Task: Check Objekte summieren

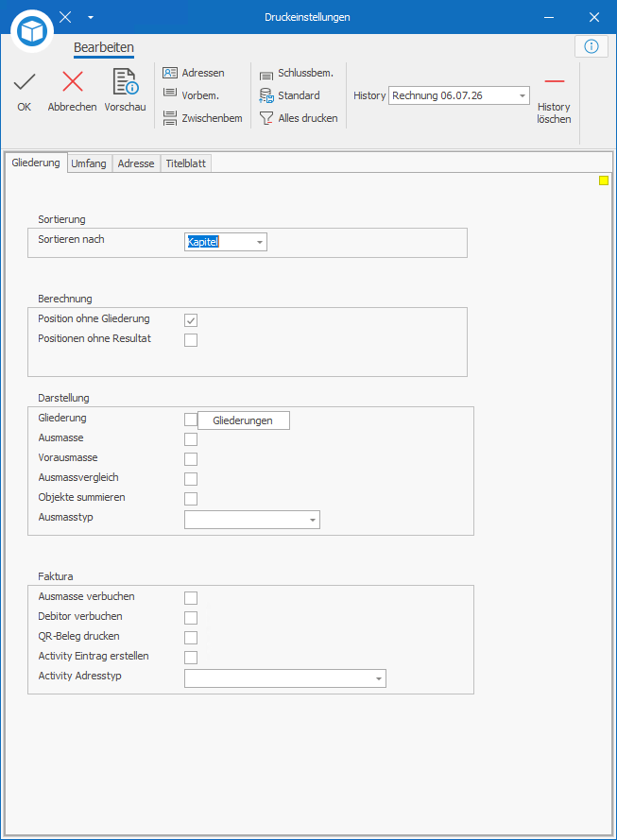Action: tap(191, 499)
